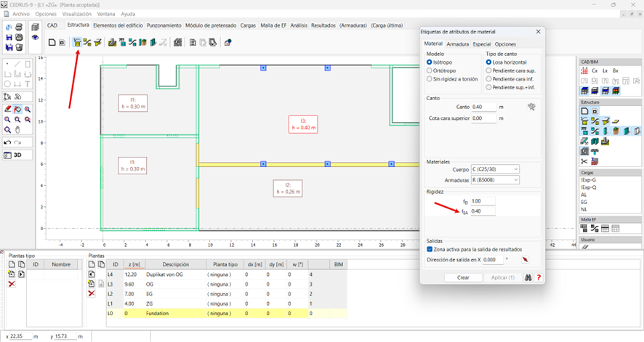The width and height of the screenshot is (644, 342).
Task: Switch to the Cargas ribbon tab
Action: coord(248,25)
